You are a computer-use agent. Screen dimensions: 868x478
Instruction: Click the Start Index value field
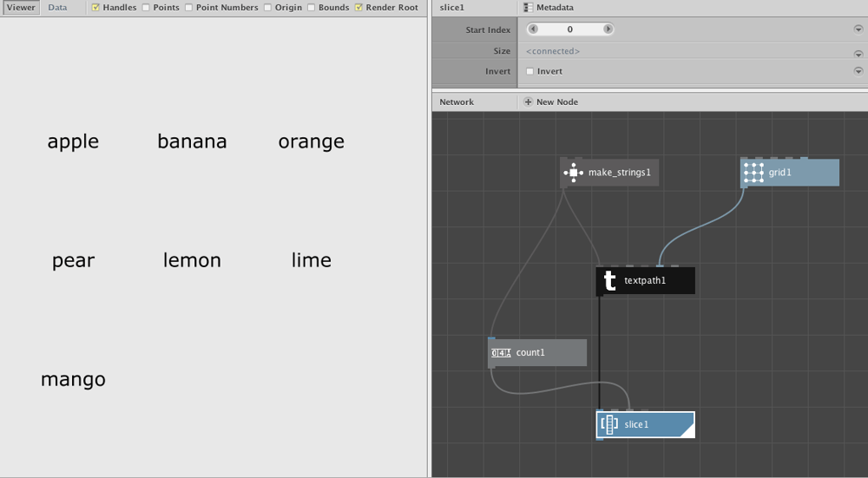pos(570,29)
